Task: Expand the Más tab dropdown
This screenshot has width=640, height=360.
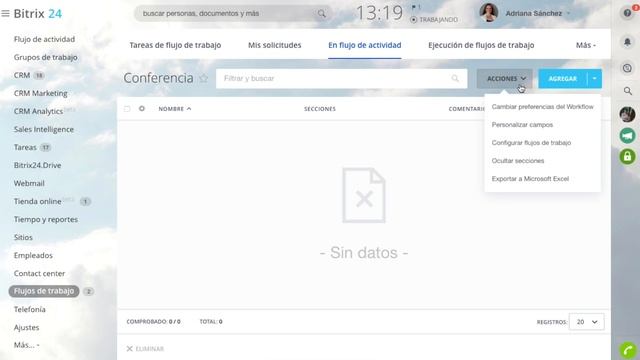Action: pos(586,45)
